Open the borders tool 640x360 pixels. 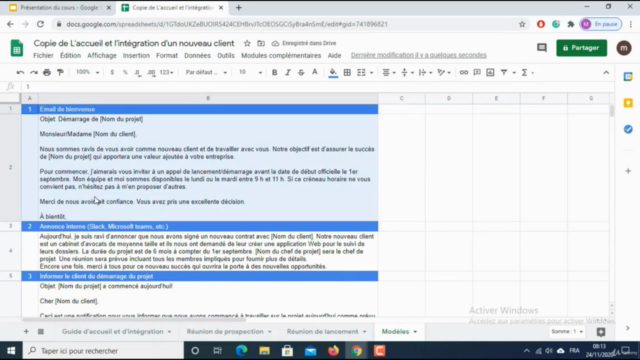[347, 73]
